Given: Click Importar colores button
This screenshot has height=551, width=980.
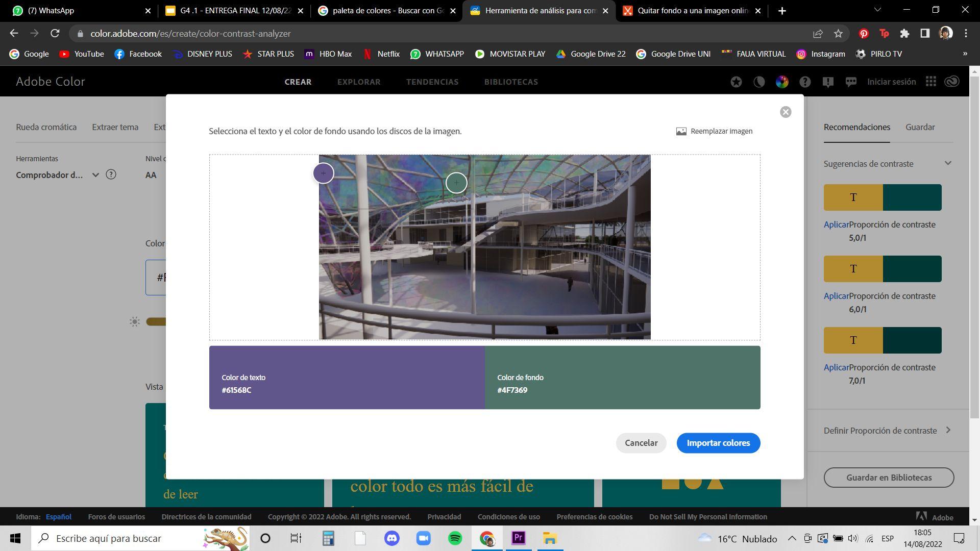Looking at the screenshot, I should [x=718, y=443].
